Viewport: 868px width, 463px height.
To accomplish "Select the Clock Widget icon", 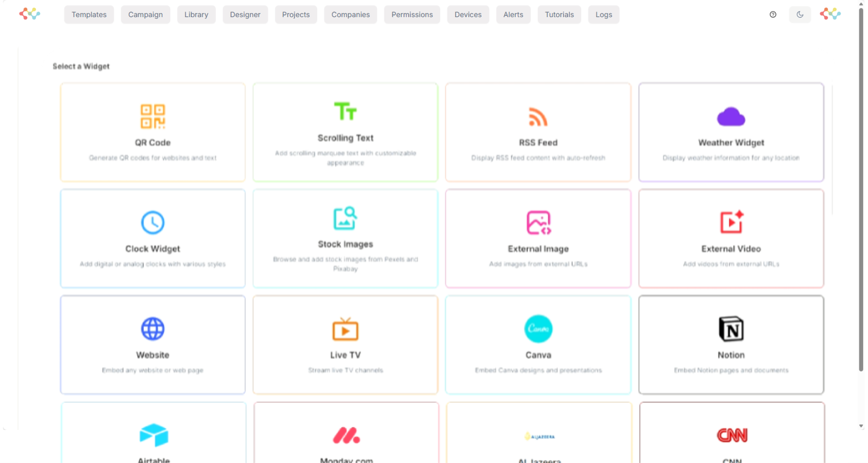I will click(x=152, y=223).
